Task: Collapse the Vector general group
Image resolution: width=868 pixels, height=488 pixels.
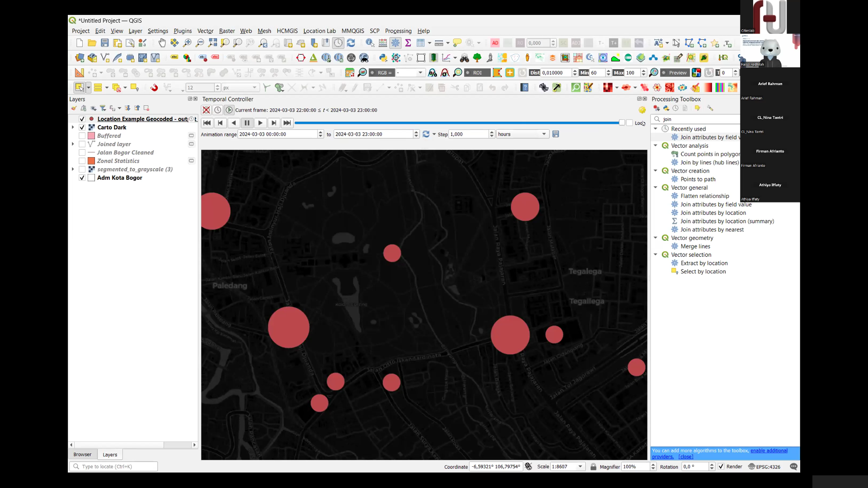Action: click(656, 188)
